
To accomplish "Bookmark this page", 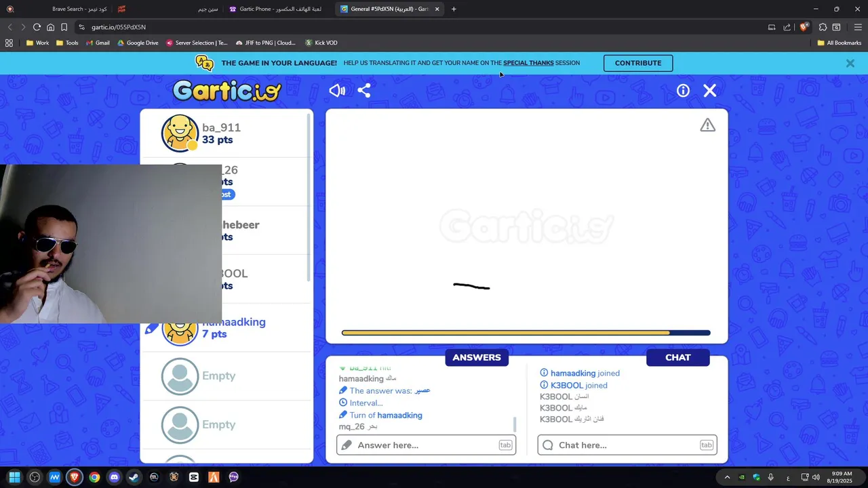I will coord(64,27).
